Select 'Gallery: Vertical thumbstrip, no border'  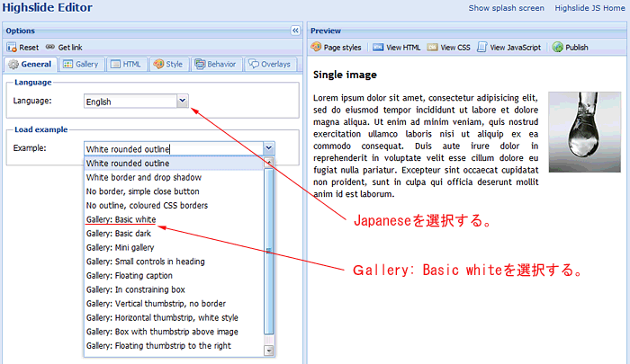174,304
